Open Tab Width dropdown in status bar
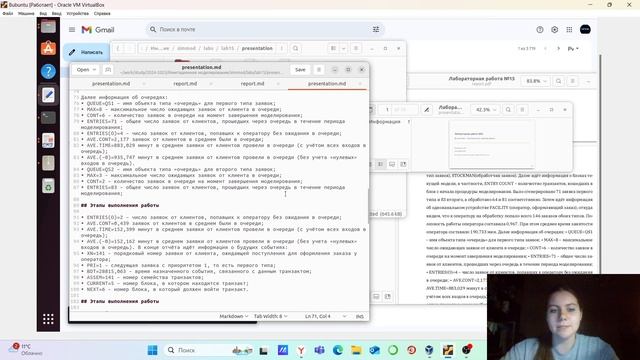The height and width of the screenshot is (360, 640). (271, 316)
